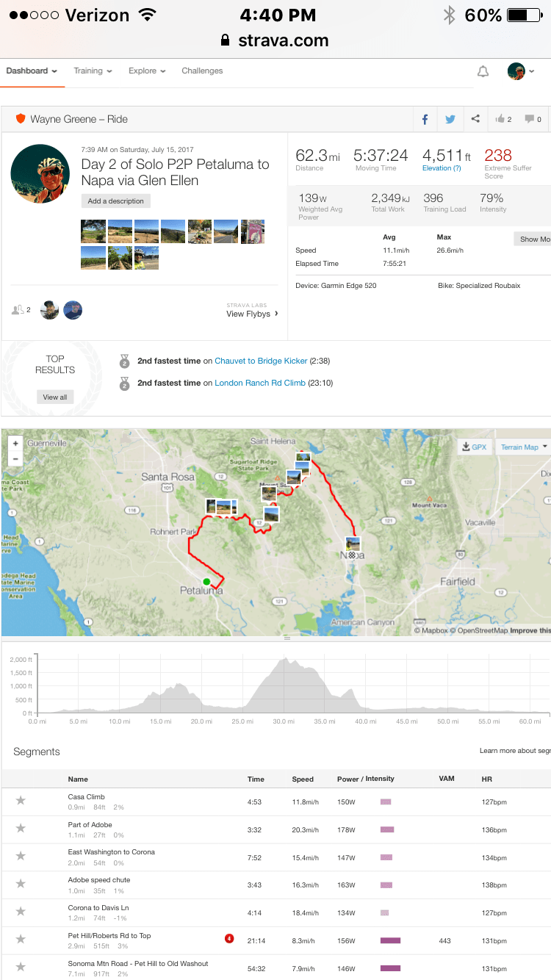Zoom in on the map

tap(15, 444)
